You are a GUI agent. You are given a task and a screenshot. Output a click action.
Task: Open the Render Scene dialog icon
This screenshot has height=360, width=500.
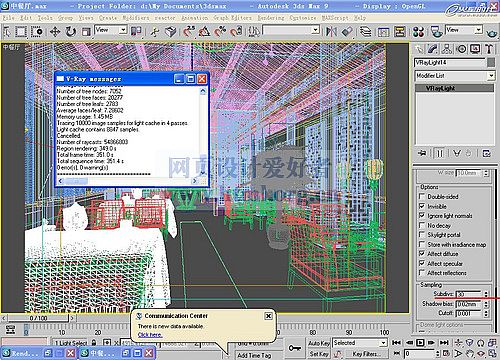point(436,32)
